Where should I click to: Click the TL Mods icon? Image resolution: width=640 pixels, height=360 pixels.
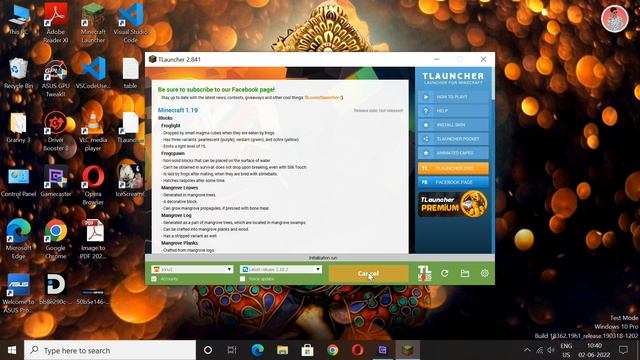tap(424, 273)
